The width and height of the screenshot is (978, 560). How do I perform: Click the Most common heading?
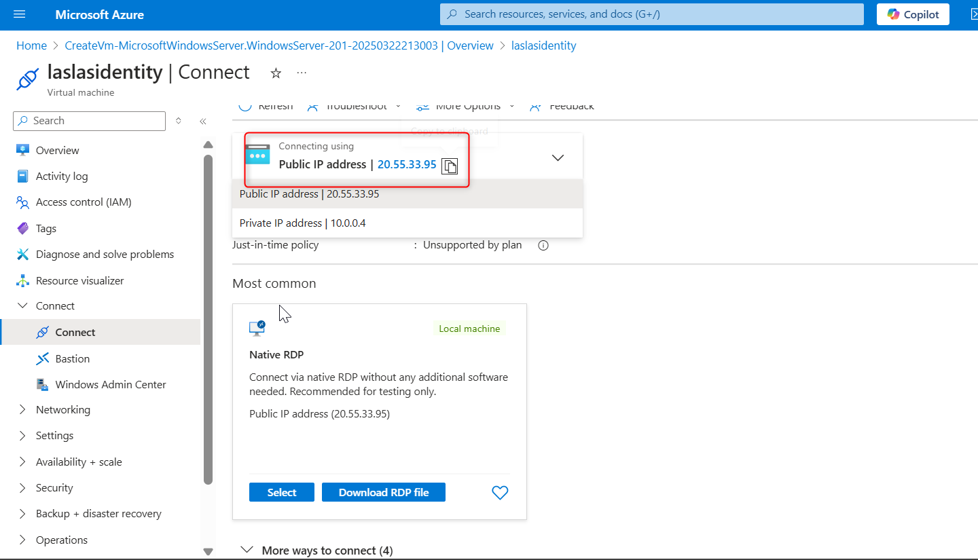point(274,284)
